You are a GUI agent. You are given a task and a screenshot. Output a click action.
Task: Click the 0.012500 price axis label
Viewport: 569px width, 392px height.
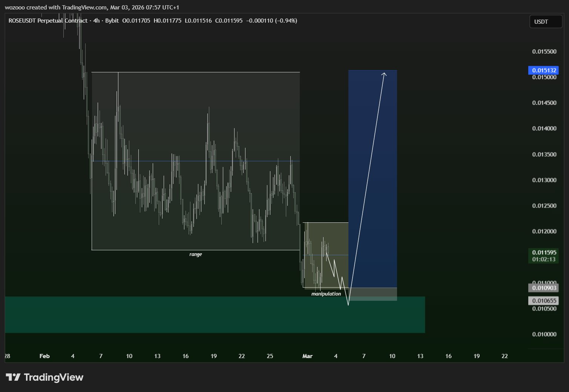(x=544, y=206)
